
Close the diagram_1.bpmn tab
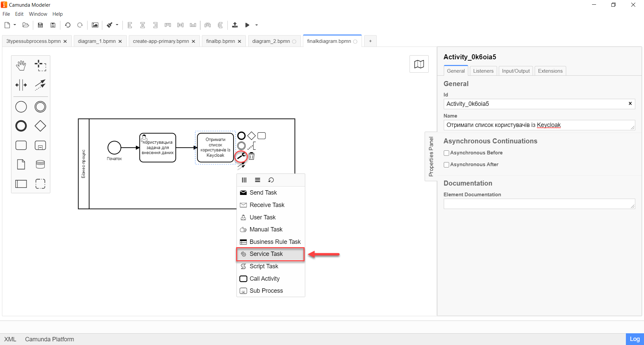click(120, 42)
